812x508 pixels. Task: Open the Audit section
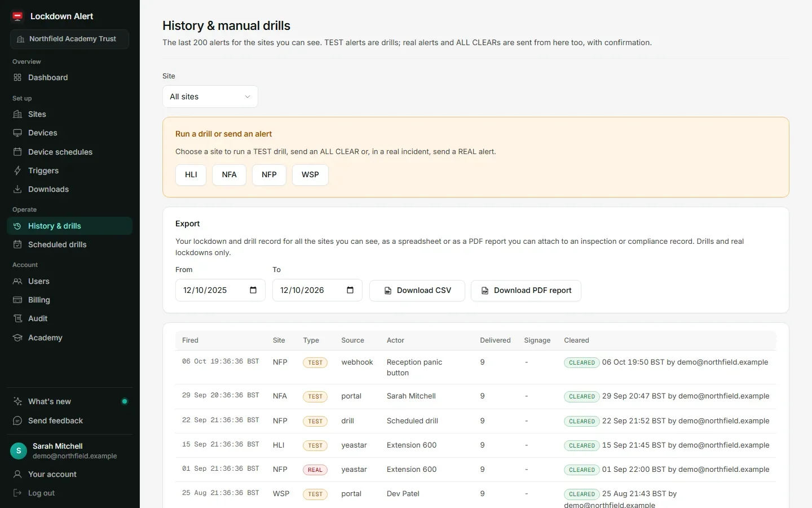point(69,318)
